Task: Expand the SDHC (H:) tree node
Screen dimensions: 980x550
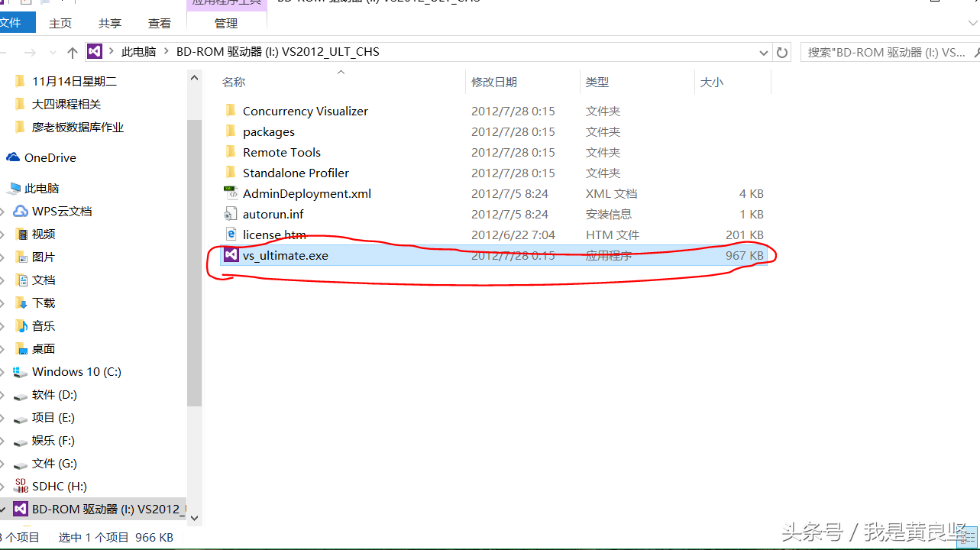Action: (x=3, y=486)
